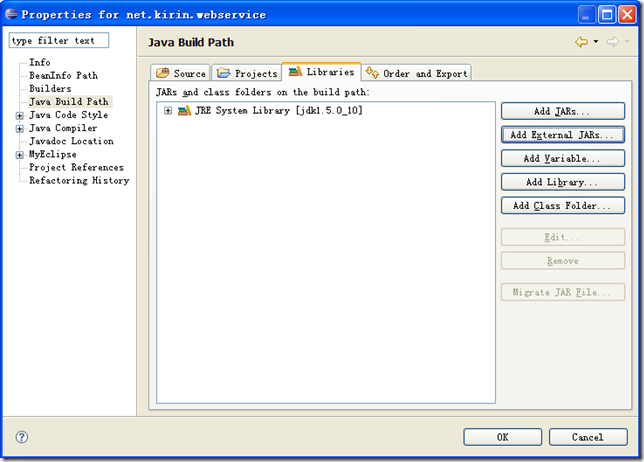Image resolution: width=644 pixels, height=462 pixels.
Task: Open the back history dropdown arrow
Action: tap(596, 42)
